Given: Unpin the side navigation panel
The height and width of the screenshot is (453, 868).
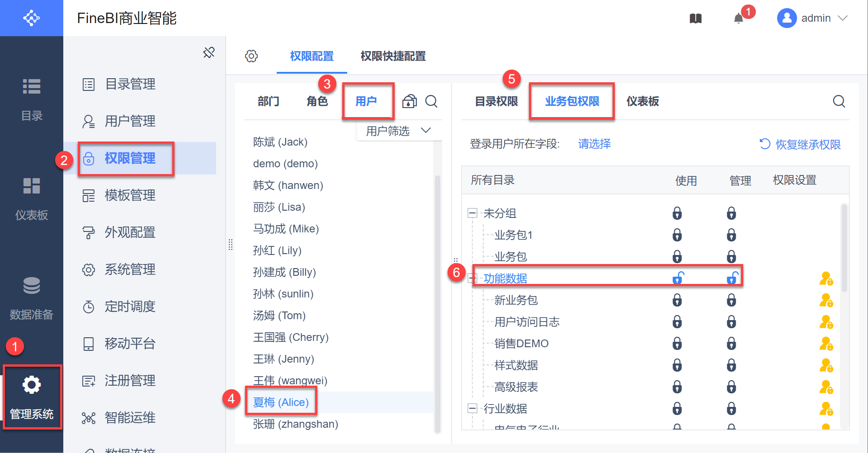Looking at the screenshot, I should tap(209, 52).
